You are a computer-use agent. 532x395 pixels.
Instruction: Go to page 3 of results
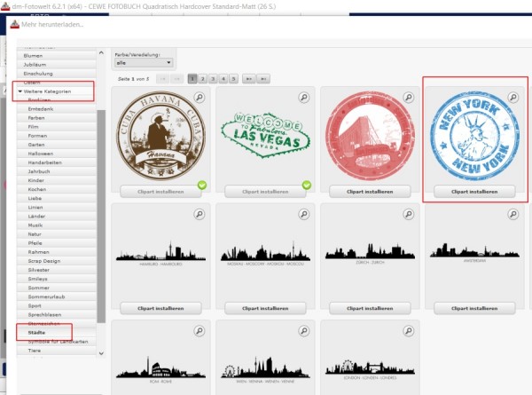213,79
